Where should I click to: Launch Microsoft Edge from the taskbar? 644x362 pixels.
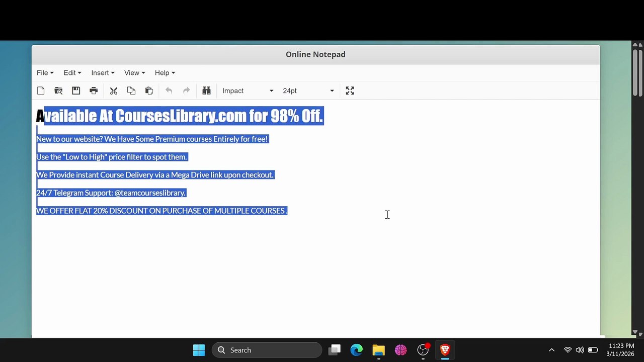click(x=357, y=350)
